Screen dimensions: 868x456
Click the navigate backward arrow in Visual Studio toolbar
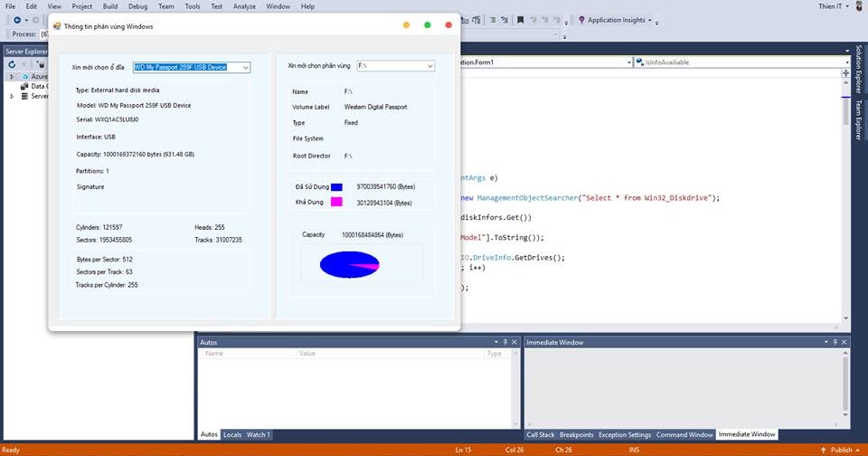(17, 20)
